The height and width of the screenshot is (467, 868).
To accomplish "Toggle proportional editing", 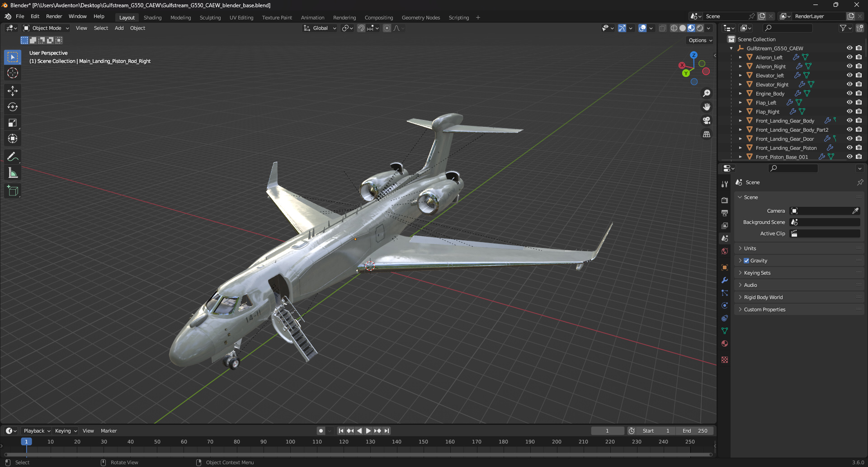I will [x=387, y=28].
